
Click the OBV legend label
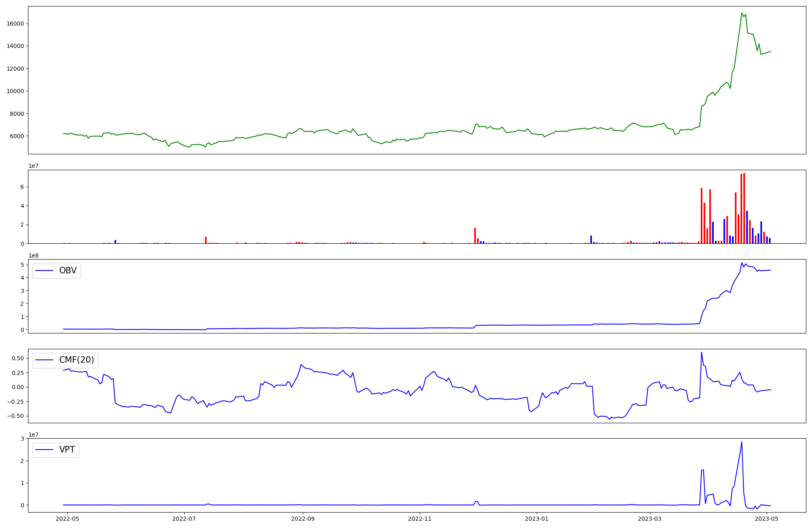click(68, 270)
